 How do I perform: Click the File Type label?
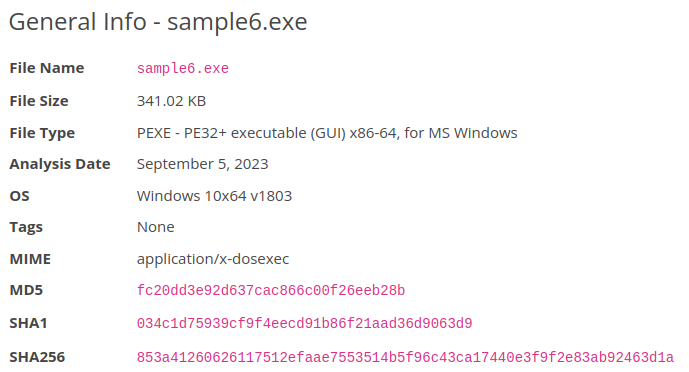[x=42, y=133]
